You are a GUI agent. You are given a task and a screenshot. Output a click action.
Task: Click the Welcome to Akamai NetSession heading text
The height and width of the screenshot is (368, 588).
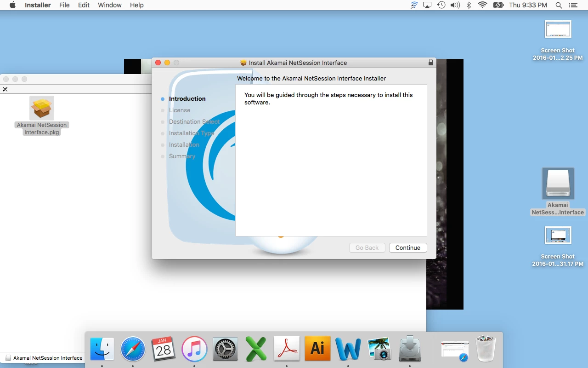[x=311, y=78]
